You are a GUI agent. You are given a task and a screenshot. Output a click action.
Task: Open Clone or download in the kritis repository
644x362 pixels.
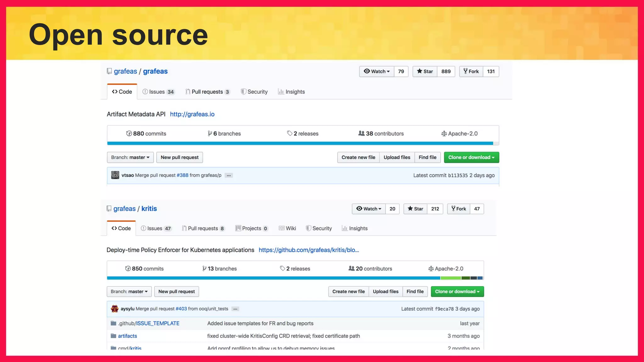point(458,292)
